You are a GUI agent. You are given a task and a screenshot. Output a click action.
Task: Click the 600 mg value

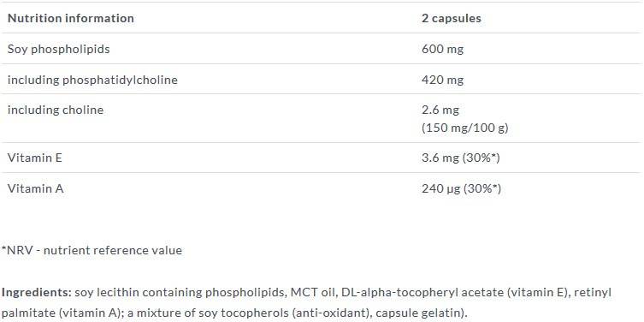pyautogui.click(x=442, y=49)
